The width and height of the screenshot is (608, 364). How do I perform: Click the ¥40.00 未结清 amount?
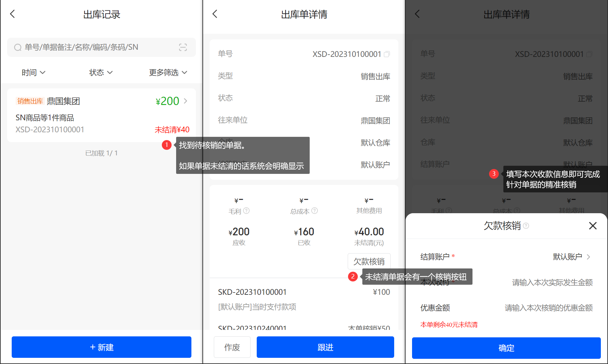(369, 232)
